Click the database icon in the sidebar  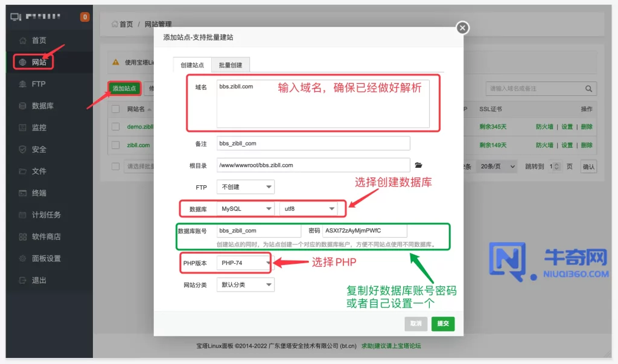coord(23,106)
